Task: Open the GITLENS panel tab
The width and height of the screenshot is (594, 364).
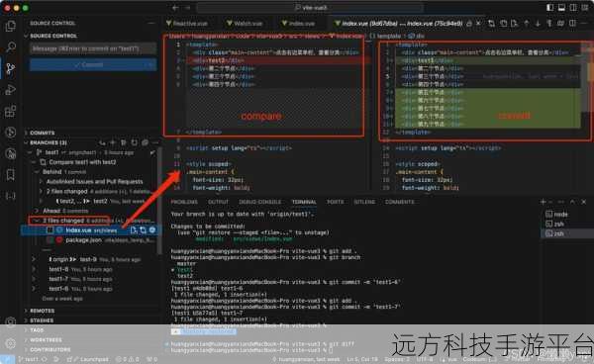Action: [364, 202]
